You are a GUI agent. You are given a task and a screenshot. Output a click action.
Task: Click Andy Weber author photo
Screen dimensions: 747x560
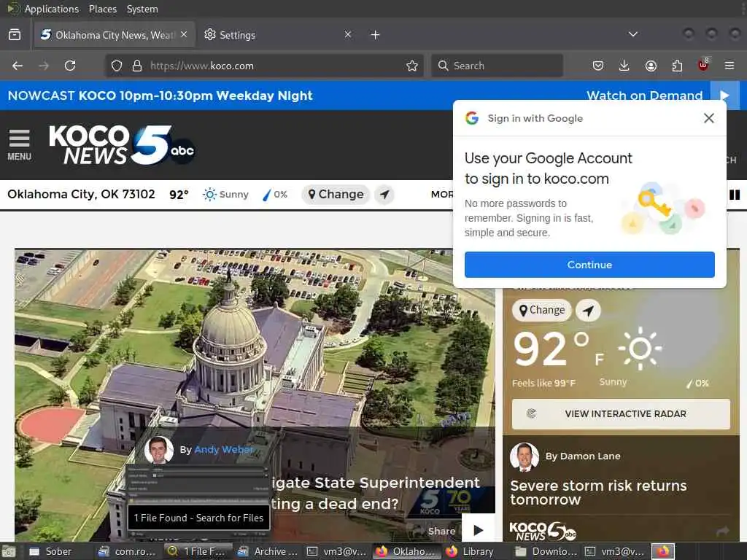click(x=158, y=450)
